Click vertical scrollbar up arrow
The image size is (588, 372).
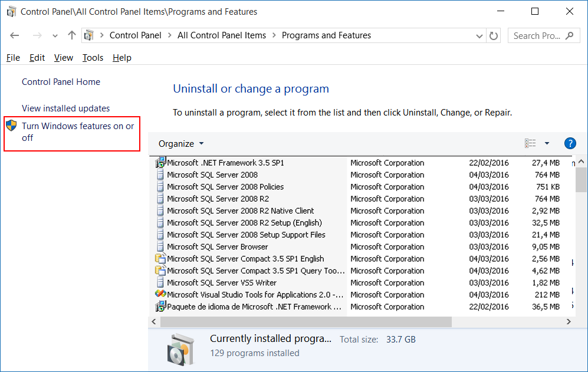pyautogui.click(x=582, y=162)
